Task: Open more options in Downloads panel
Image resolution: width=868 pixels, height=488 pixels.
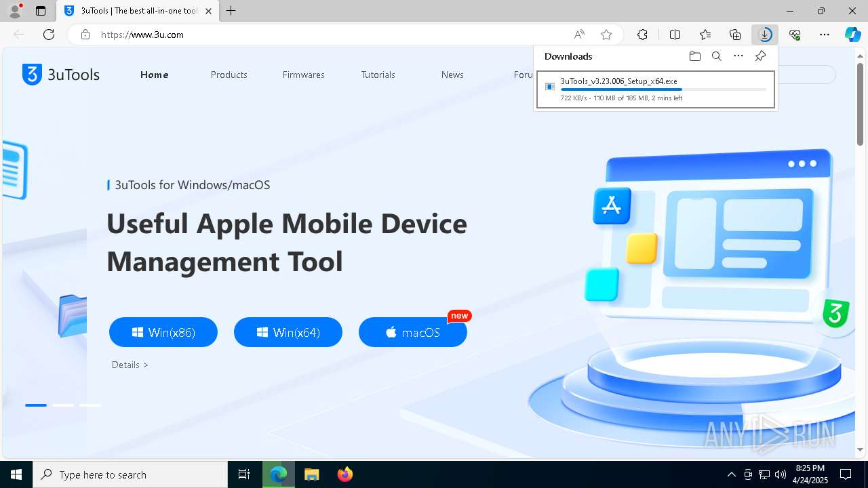Action: point(738,56)
